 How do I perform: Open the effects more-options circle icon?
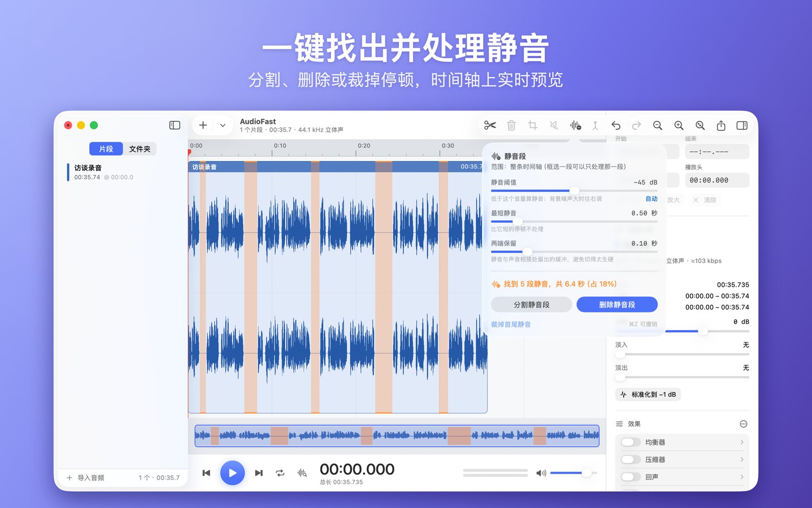[x=743, y=424]
